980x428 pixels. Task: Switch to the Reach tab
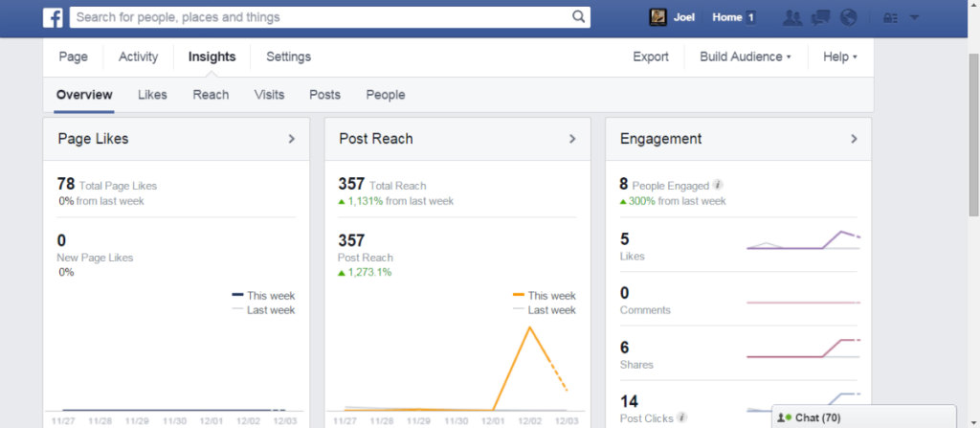click(211, 95)
